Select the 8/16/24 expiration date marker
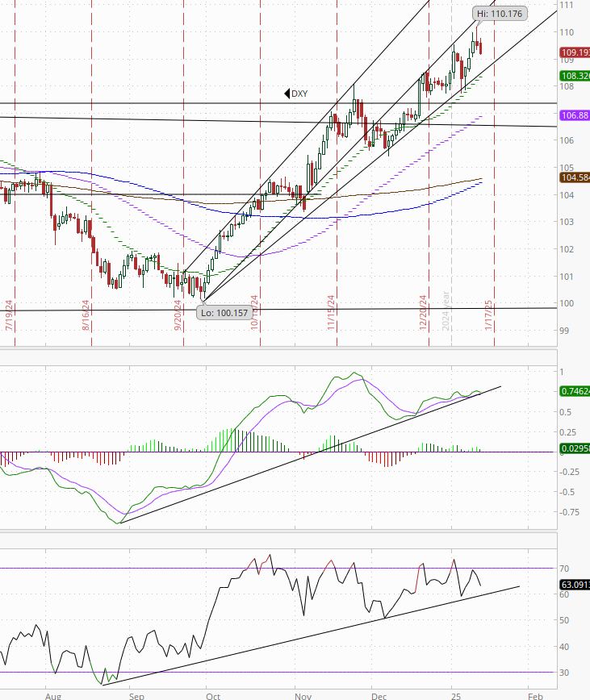 pos(86,315)
